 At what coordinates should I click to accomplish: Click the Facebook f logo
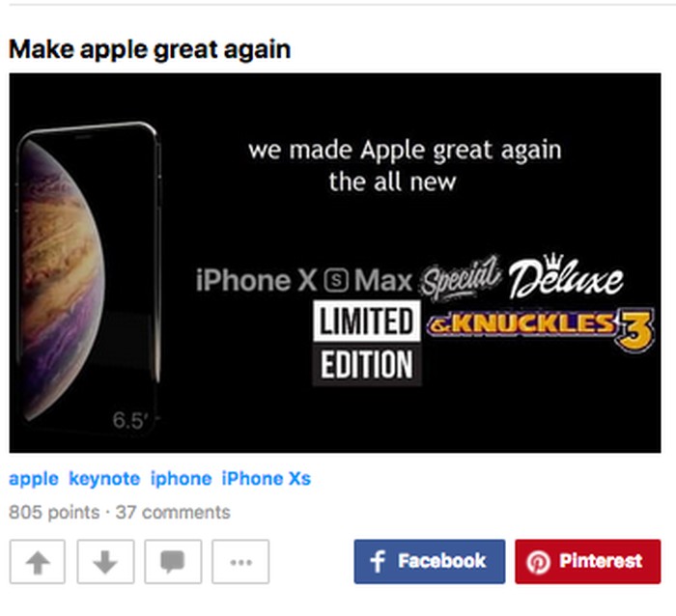[x=378, y=562]
